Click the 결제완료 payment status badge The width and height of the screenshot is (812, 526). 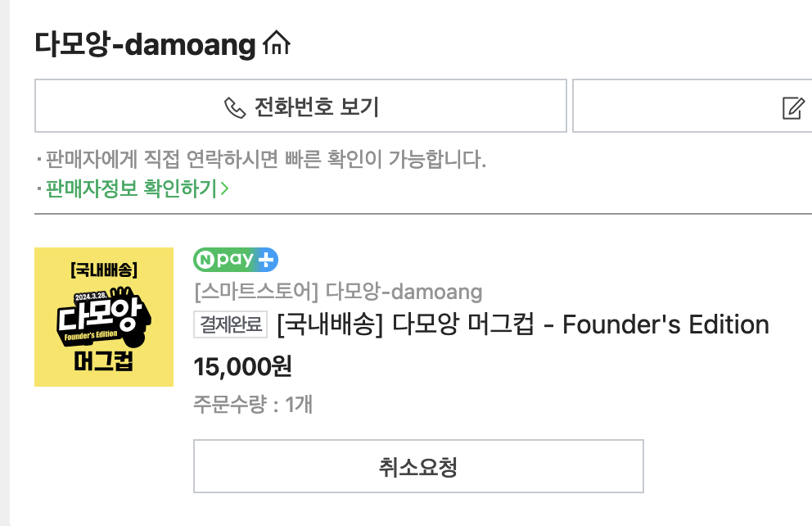tap(231, 324)
